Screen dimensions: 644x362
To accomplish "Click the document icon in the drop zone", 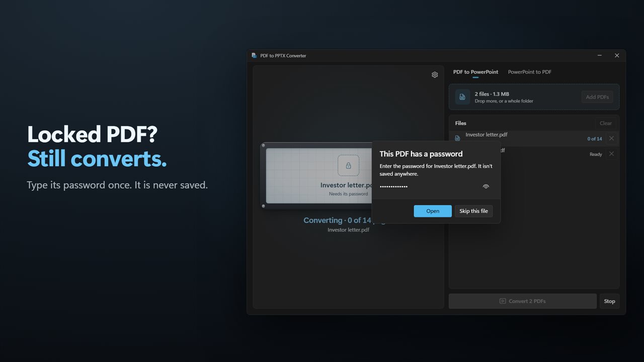I will [462, 97].
